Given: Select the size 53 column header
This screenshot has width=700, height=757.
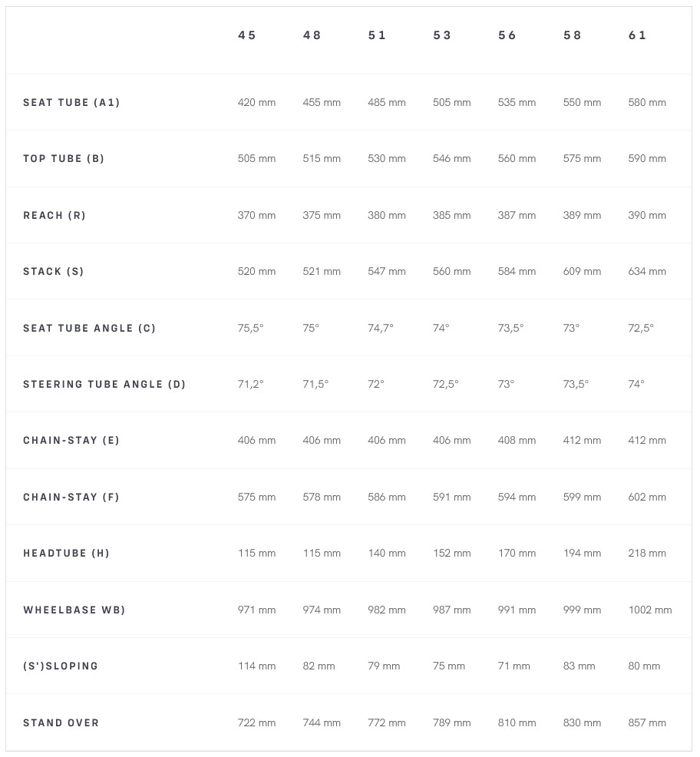Looking at the screenshot, I should pyautogui.click(x=442, y=35).
